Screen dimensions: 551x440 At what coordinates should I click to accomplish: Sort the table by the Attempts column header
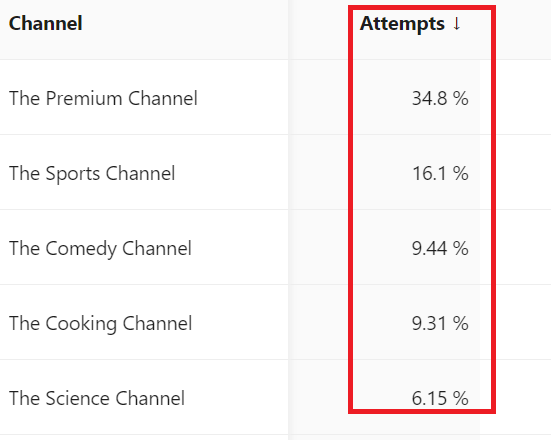pyautogui.click(x=402, y=24)
